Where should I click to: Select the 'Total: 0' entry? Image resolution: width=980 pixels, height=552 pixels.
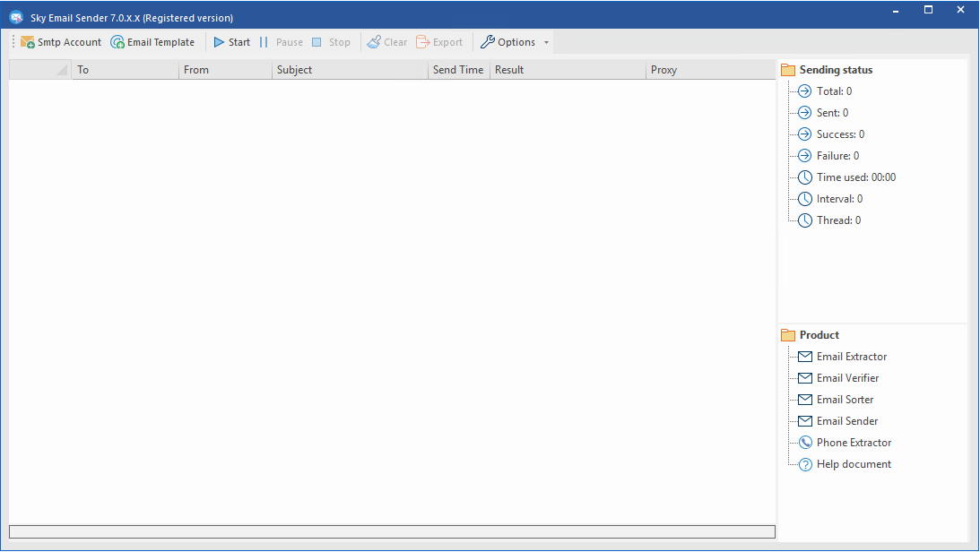coord(834,91)
